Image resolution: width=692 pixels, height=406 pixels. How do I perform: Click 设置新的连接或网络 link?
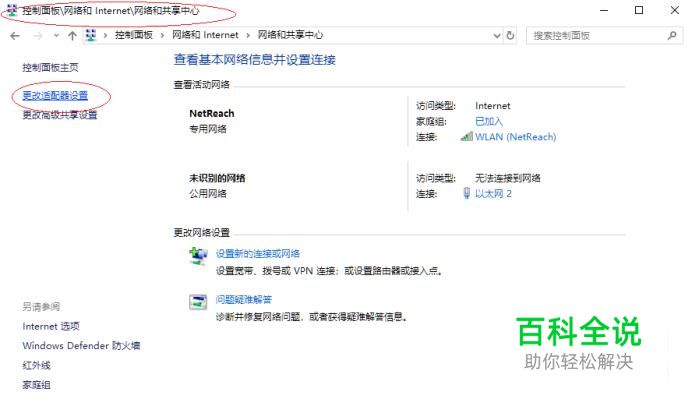tap(258, 254)
